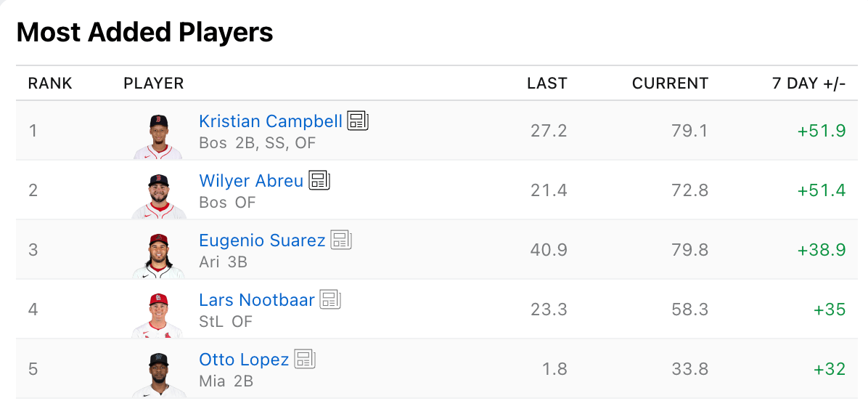This screenshot has width=868, height=401.
Task: Click Wilyer Abreu's headshot photo
Action: click(x=159, y=195)
